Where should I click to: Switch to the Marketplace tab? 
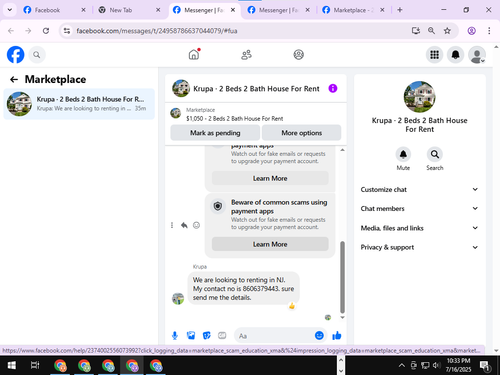point(353,10)
